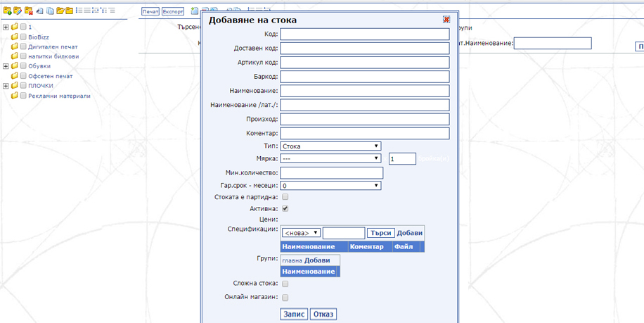
Task: Click the Печат button
Action: pos(150,11)
